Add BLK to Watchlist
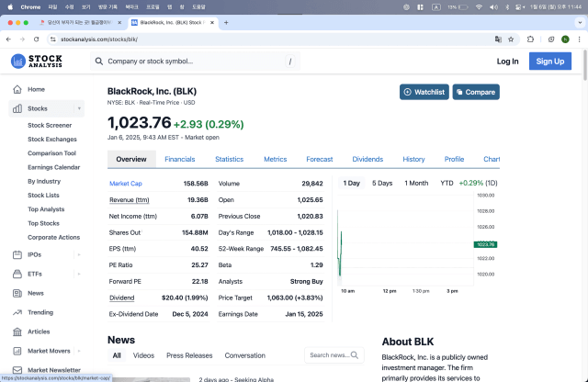Image resolution: width=588 pixels, height=382 pixels. 424,92
